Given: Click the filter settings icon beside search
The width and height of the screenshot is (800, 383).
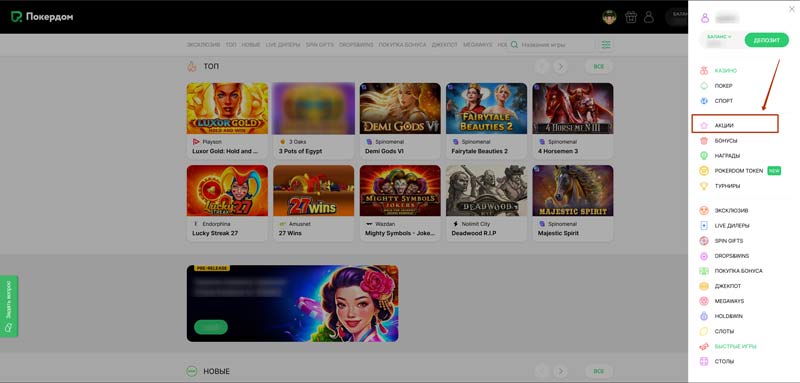Looking at the screenshot, I should tap(606, 45).
